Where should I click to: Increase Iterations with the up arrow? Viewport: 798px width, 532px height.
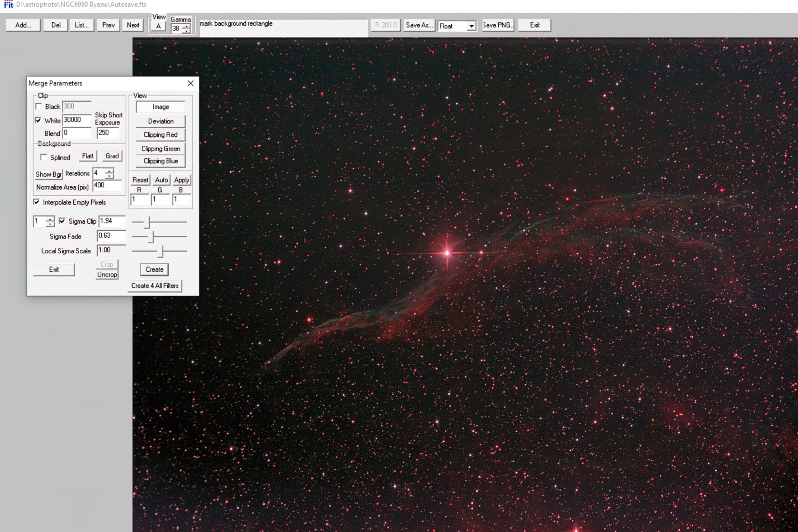[x=110, y=171]
